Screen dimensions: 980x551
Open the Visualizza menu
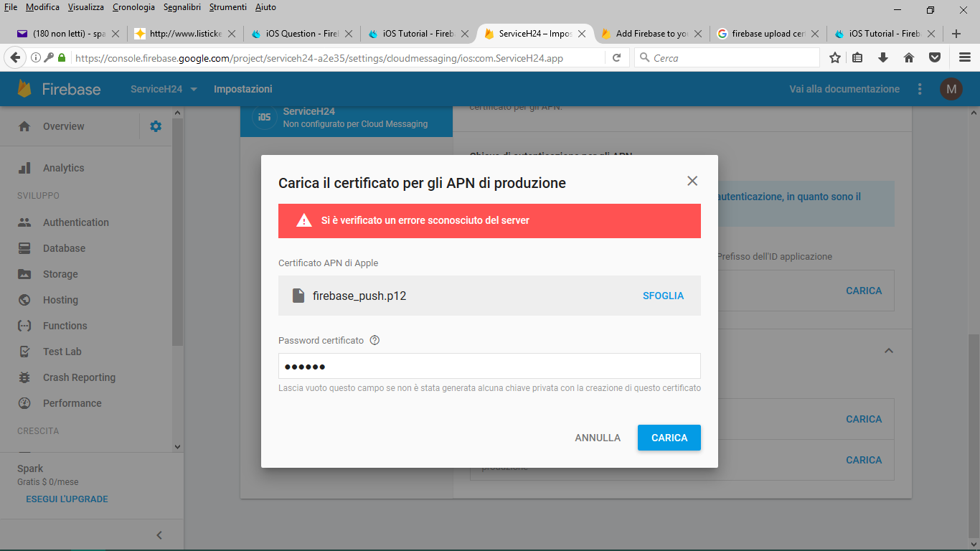[x=86, y=7]
